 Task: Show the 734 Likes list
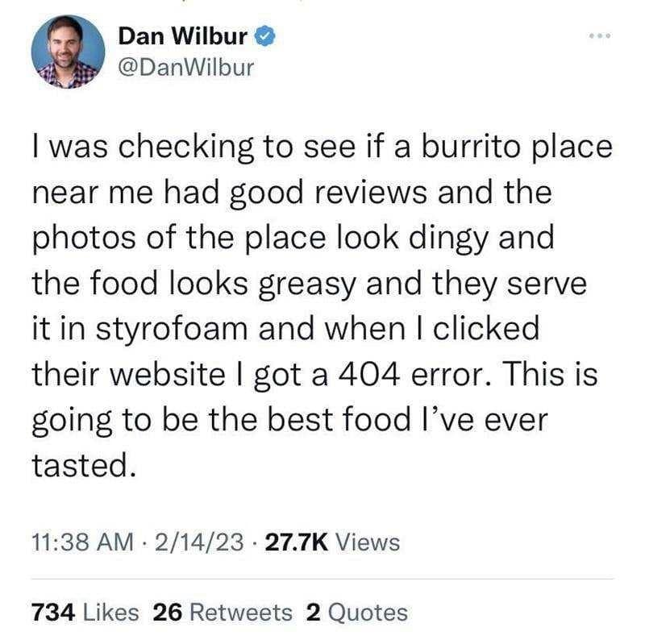pyautogui.click(x=85, y=613)
